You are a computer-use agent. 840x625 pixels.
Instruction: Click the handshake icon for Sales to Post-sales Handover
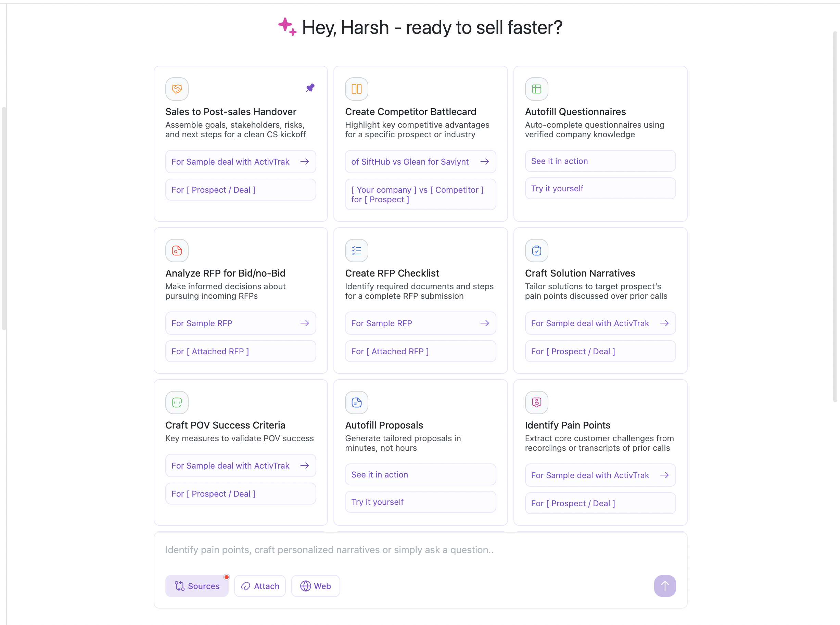177,89
